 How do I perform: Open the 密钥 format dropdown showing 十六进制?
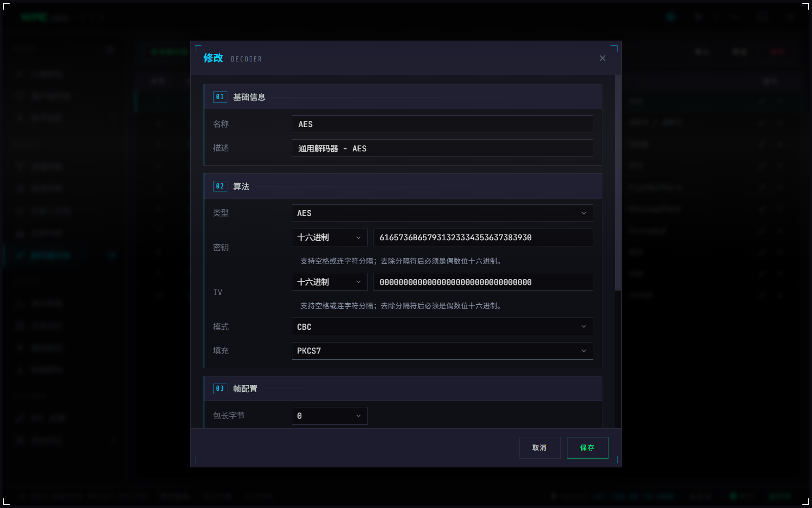329,237
